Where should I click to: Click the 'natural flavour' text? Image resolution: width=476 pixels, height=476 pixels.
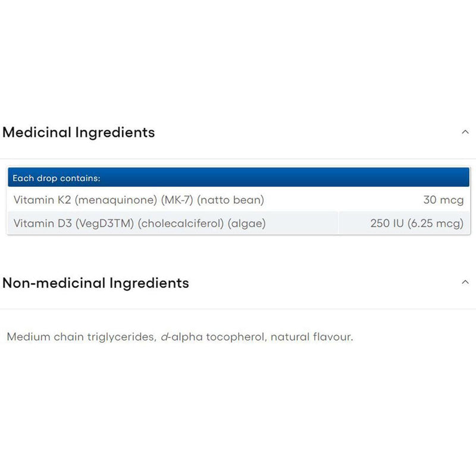311,337
